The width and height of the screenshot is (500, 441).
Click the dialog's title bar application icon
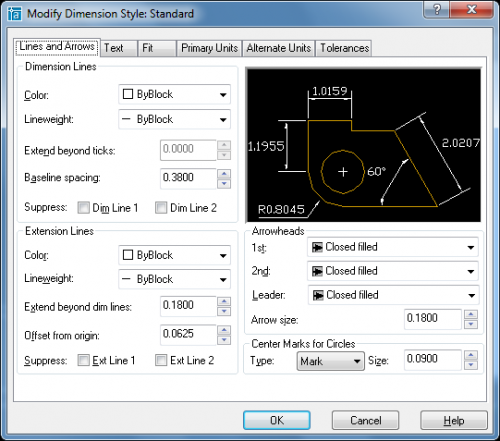pyautogui.click(x=14, y=14)
